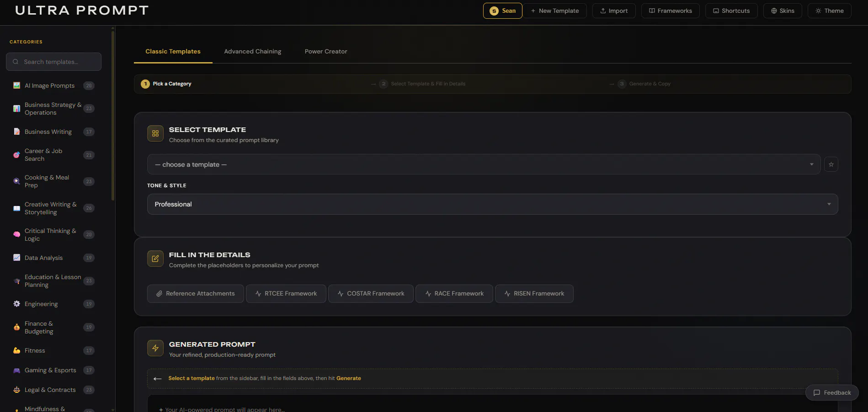Click the Generated Prompt lightning icon
Viewport: 868px width, 412px height.
(x=155, y=348)
